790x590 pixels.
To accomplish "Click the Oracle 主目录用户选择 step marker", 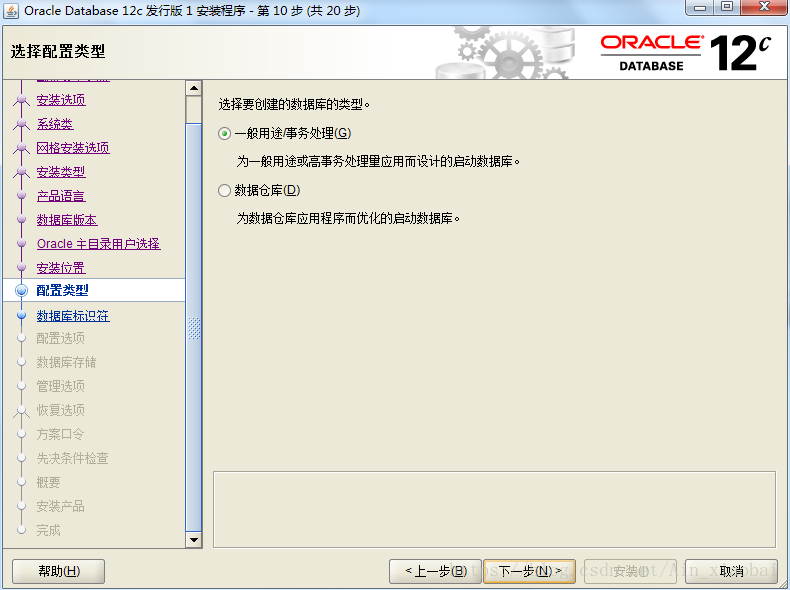I will (21, 243).
